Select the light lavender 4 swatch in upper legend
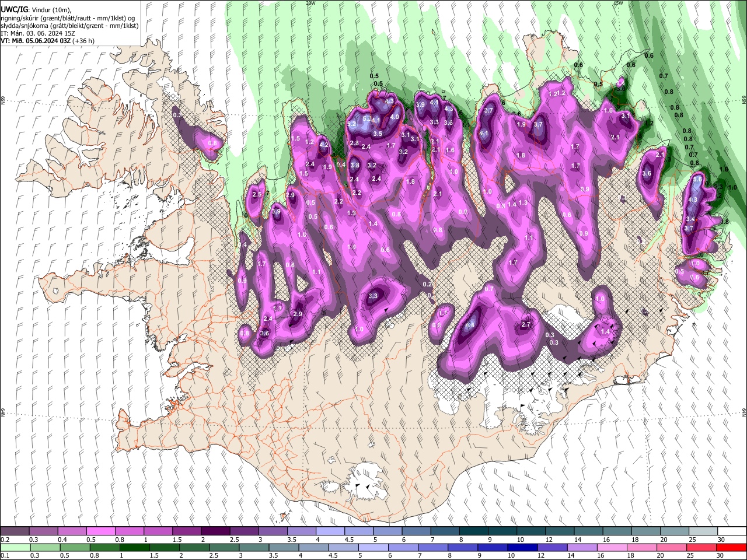The width and height of the screenshot is (747, 560). (330, 531)
